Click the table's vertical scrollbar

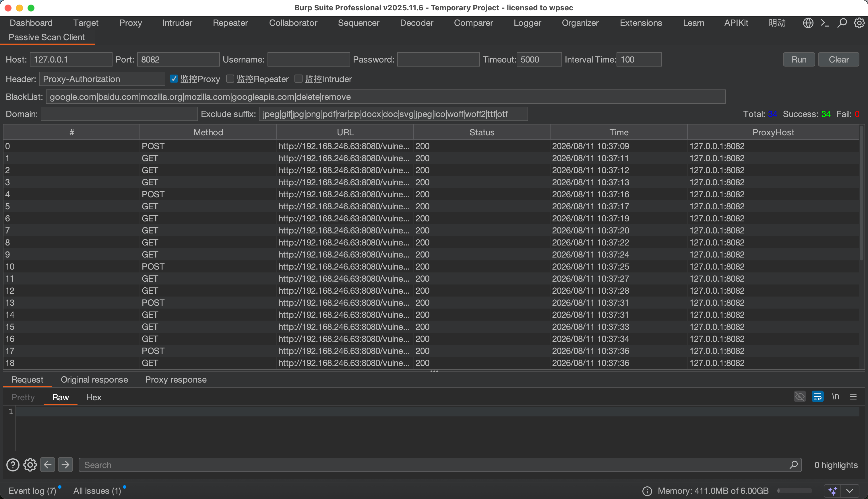(x=861, y=193)
